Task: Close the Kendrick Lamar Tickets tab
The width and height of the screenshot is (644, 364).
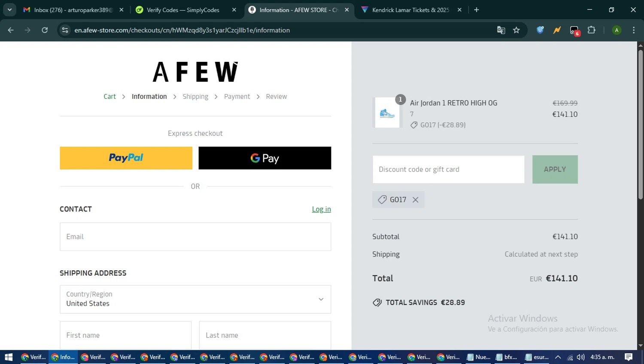Action: coord(459,10)
